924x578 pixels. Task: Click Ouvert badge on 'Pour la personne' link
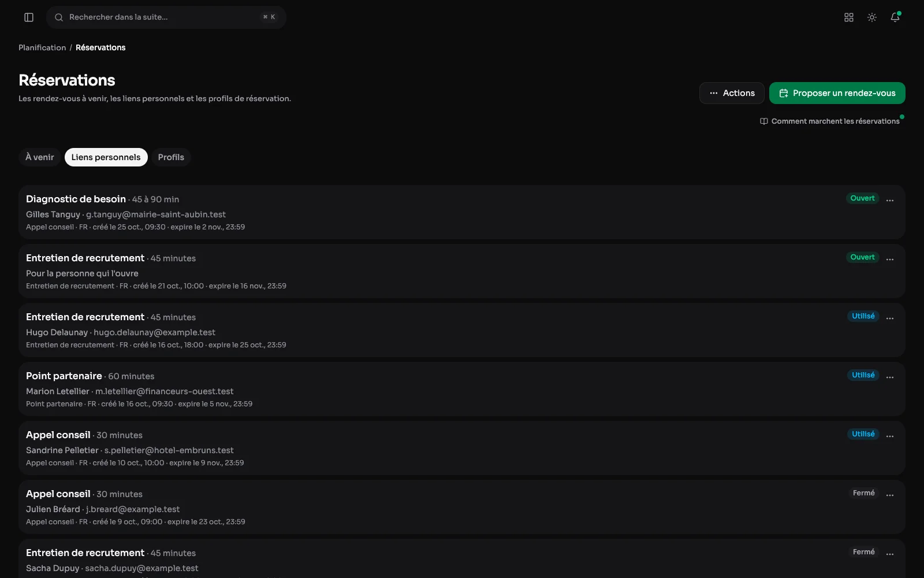pyautogui.click(x=862, y=257)
